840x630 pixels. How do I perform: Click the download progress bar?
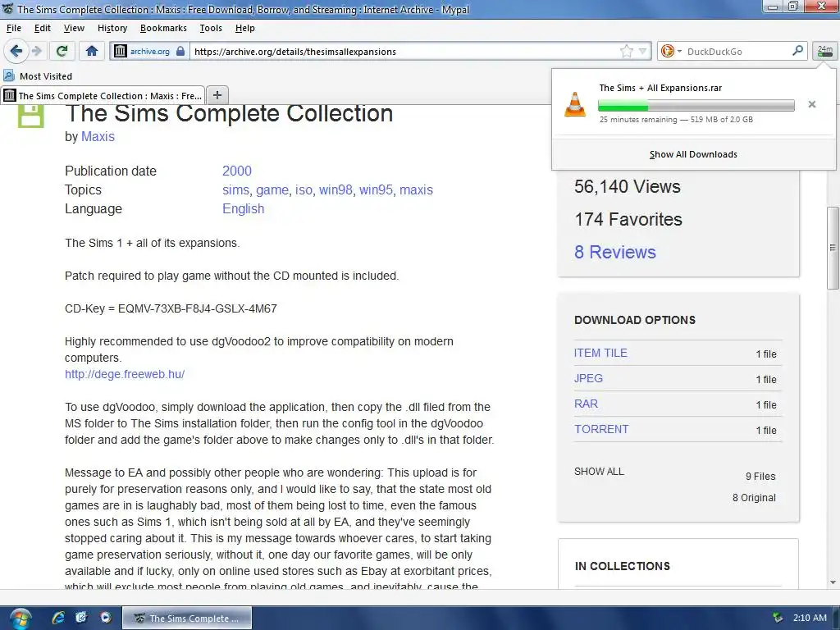click(696, 106)
